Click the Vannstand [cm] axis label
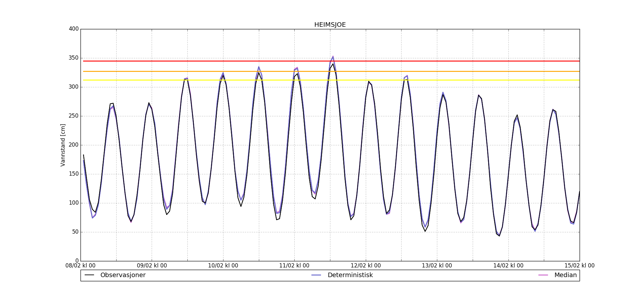 coord(63,145)
